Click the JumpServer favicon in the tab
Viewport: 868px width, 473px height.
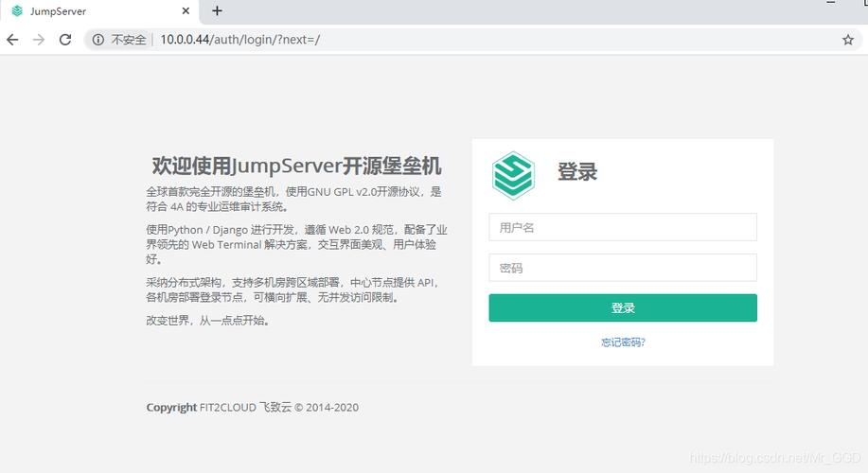(17, 11)
